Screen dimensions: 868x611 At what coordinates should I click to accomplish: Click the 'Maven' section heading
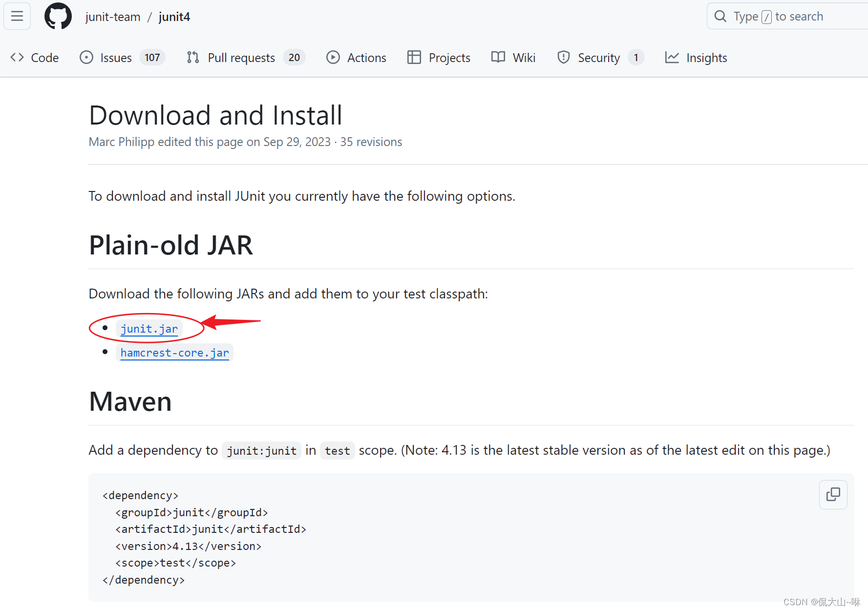coord(130,401)
